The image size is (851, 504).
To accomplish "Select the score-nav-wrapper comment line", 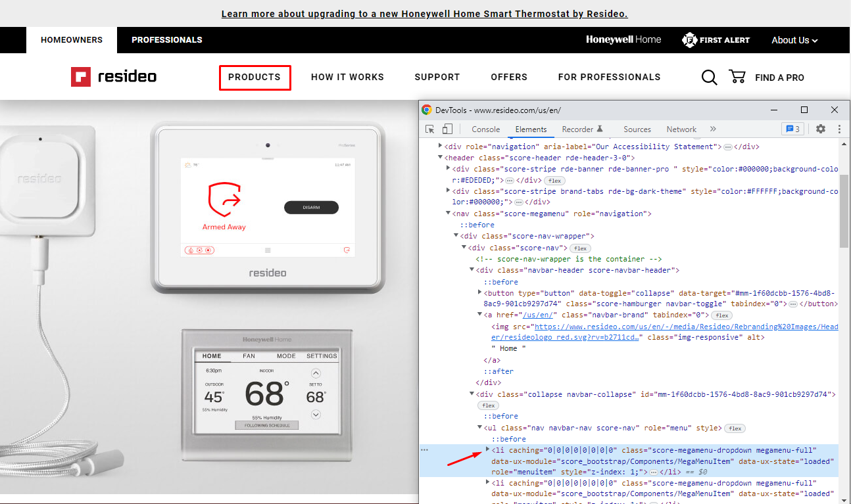I will 569,259.
